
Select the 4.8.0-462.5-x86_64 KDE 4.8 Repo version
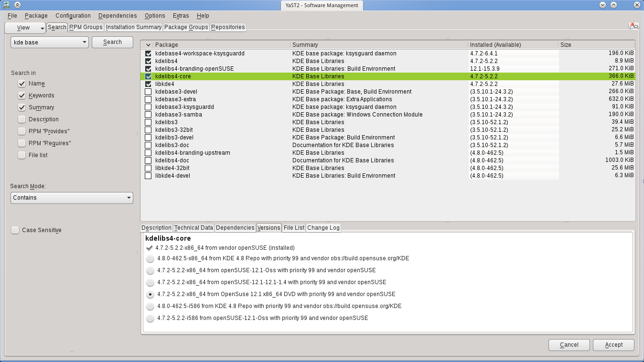pyautogui.click(x=150, y=258)
